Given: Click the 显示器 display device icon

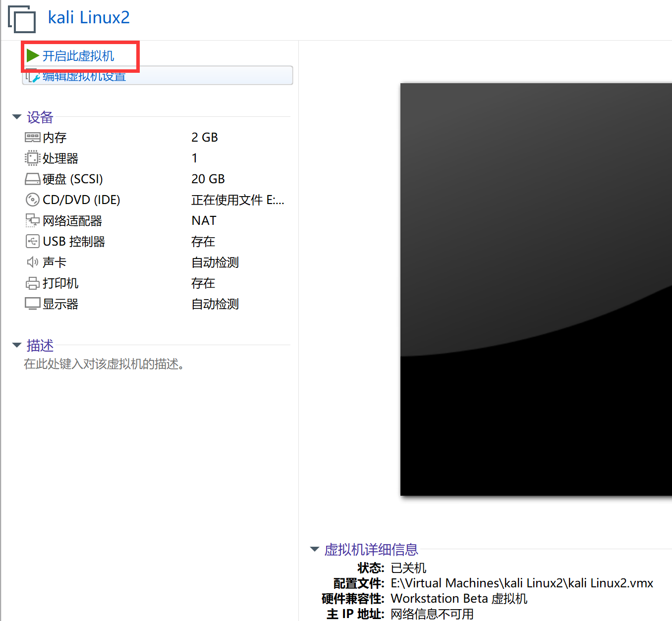Looking at the screenshot, I should [x=32, y=304].
